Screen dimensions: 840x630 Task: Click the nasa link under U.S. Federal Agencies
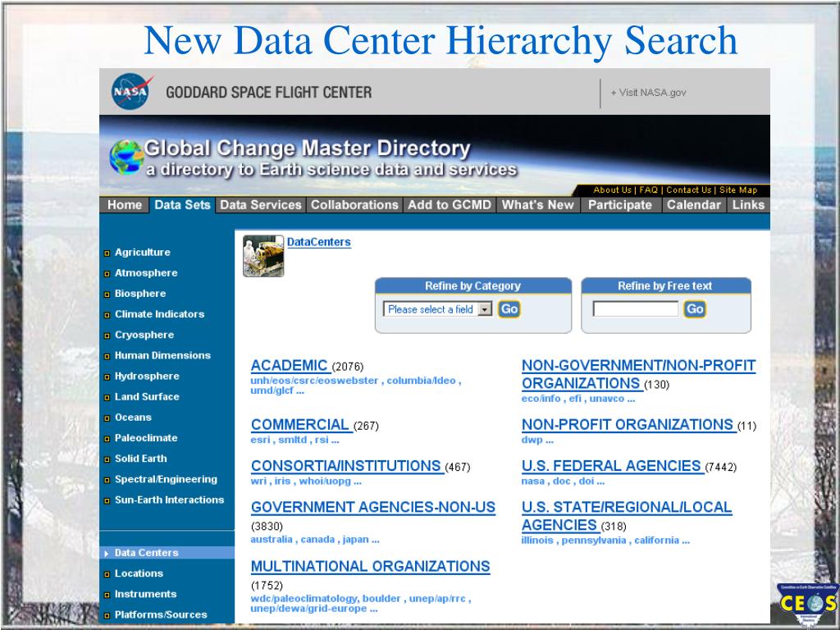[x=533, y=481]
